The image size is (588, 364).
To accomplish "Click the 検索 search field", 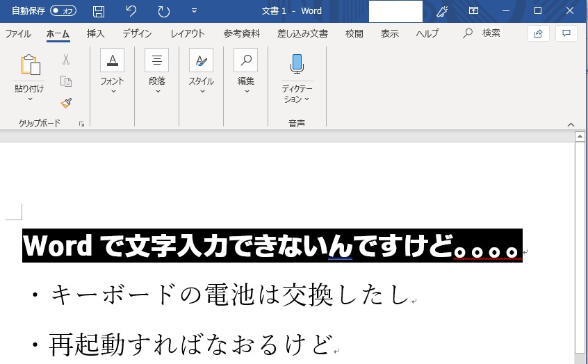I will pos(491,33).
